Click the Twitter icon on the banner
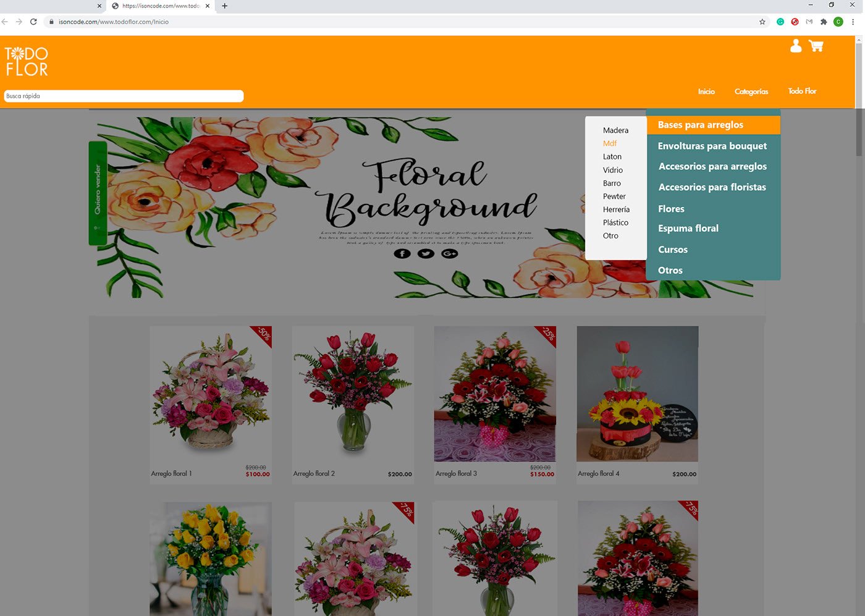 [426, 253]
